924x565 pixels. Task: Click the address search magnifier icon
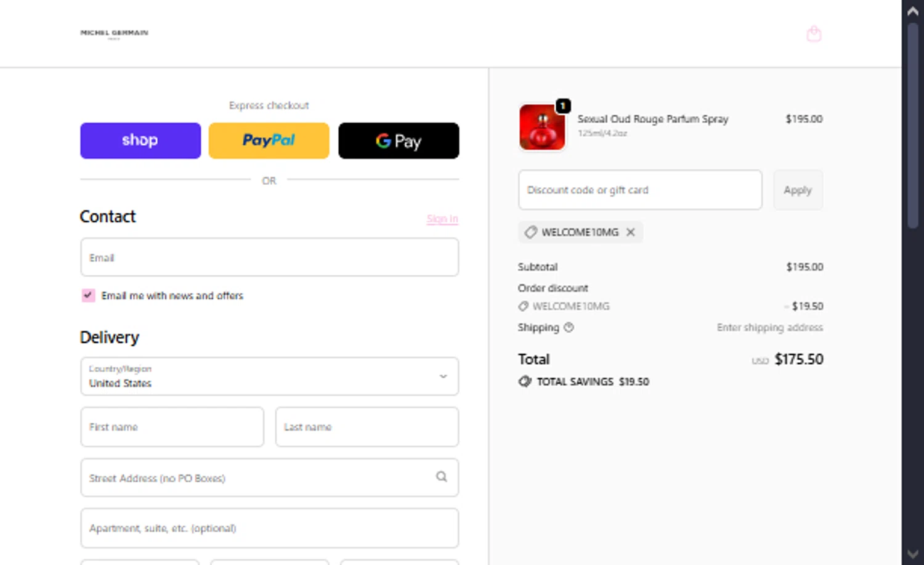[442, 476]
